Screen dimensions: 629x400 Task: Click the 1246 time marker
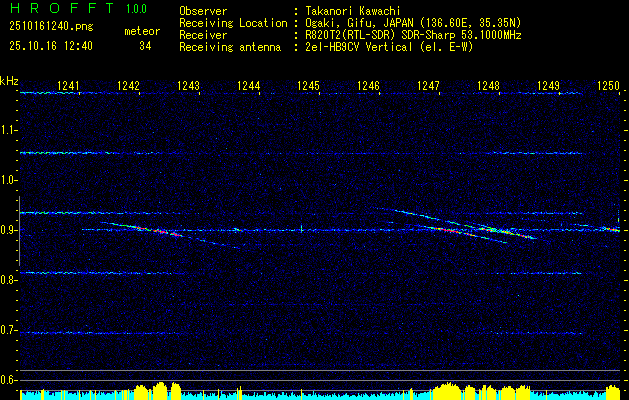(368, 85)
